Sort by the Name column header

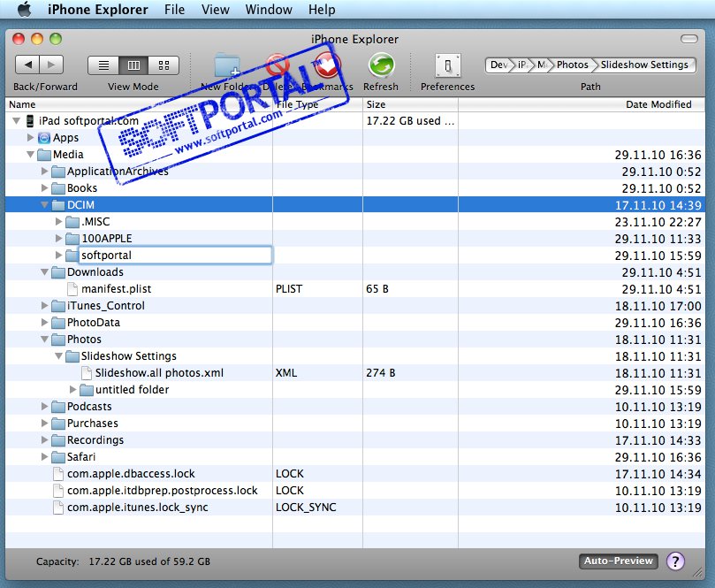coord(139,104)
